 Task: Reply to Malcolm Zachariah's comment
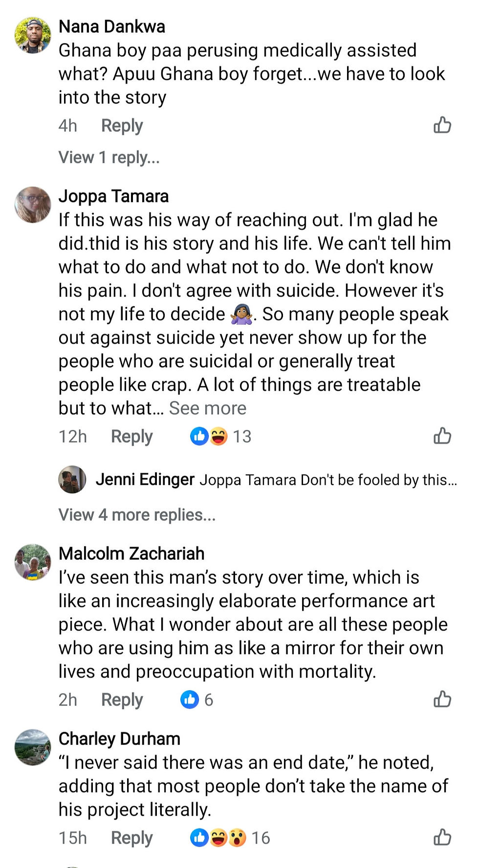pos(122,699)
